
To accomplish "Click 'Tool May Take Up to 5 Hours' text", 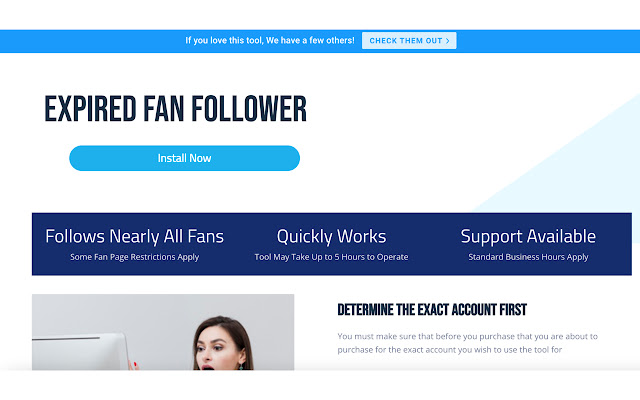I will tap(331, 257).
